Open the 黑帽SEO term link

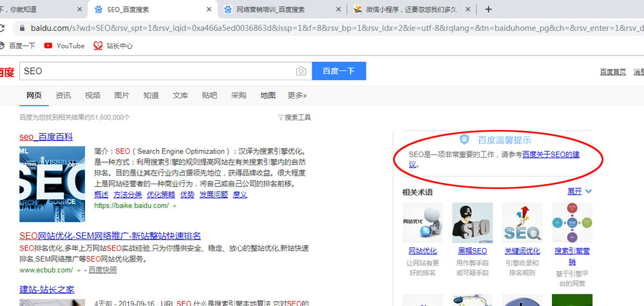(472, 251)
